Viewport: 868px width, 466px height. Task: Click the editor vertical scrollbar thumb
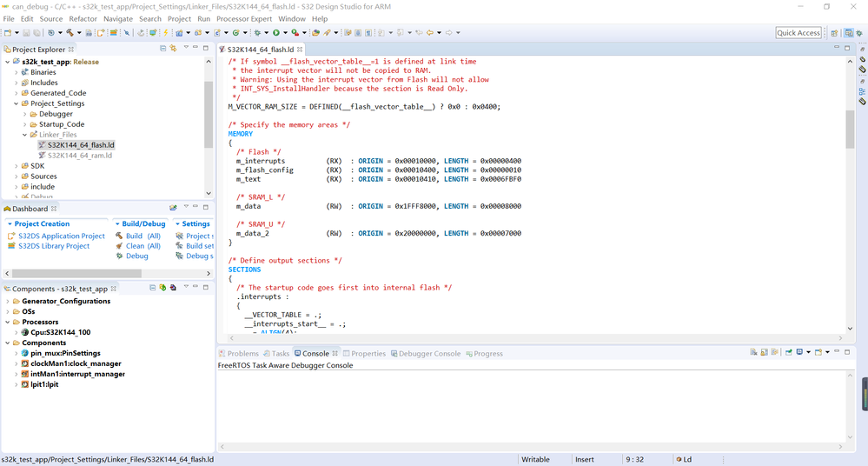click(x=850, y=129)
